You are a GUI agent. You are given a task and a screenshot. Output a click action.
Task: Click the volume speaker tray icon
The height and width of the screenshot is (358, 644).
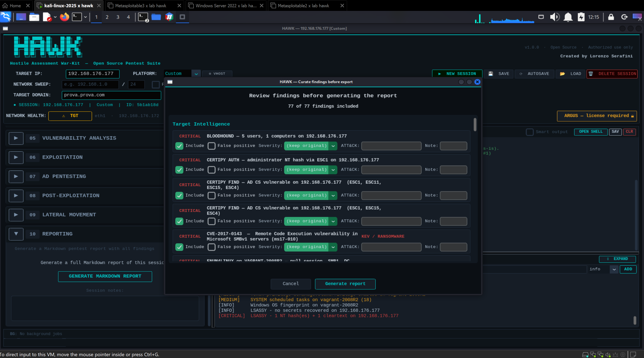point(554,17)
